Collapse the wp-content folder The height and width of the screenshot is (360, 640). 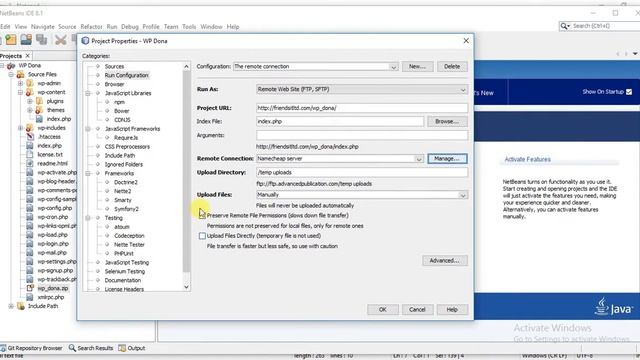(x=20, y=92)
